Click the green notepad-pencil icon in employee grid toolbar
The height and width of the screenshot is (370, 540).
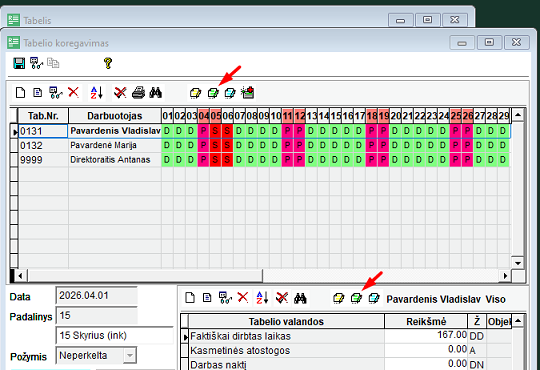(x=213, y=93)
